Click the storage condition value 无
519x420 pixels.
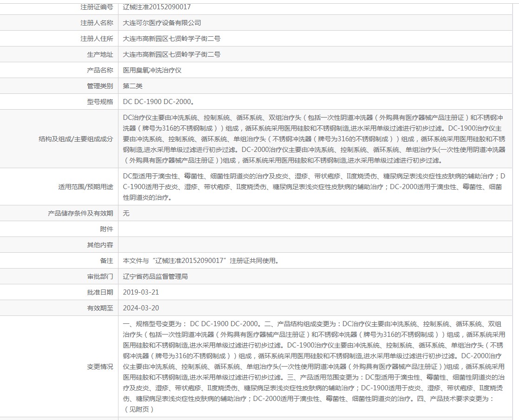point(126,213)
